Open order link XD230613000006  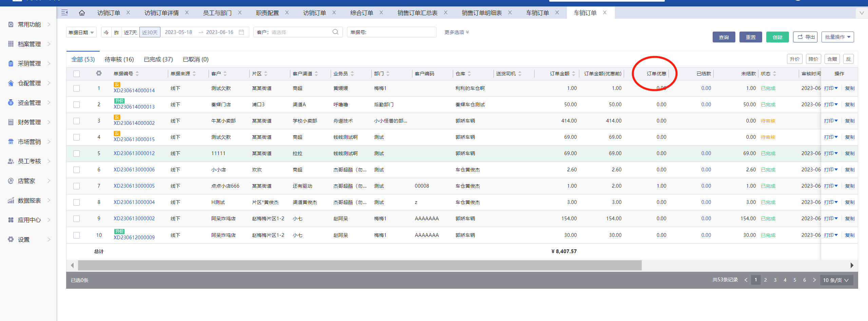point(134,170)
